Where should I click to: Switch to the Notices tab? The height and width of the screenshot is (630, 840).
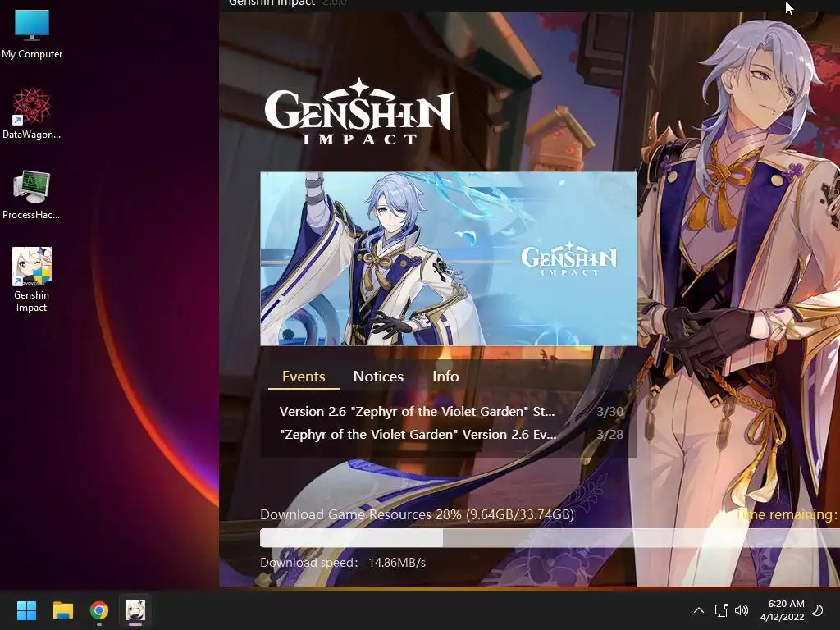coord(378,377)
